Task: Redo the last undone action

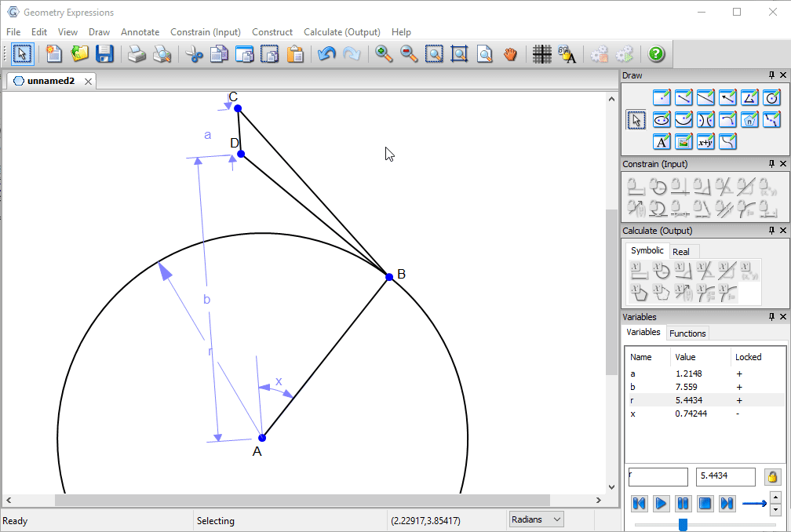Action: [352, 54]
